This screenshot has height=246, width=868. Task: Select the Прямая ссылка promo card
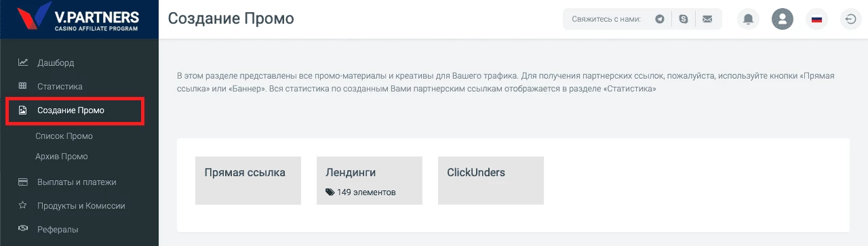point(248,180)
